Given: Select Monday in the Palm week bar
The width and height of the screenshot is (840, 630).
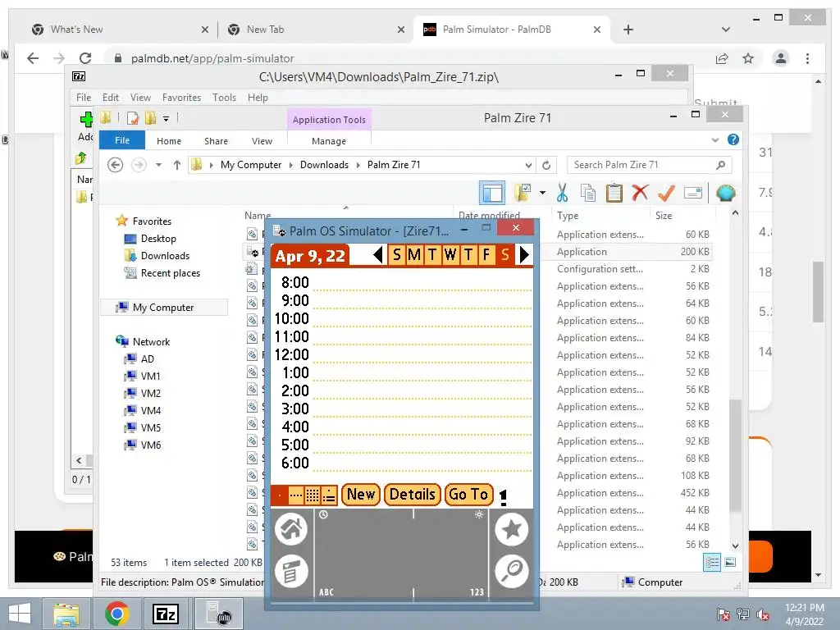Looking at the screenshot, I should pos(414,254).
